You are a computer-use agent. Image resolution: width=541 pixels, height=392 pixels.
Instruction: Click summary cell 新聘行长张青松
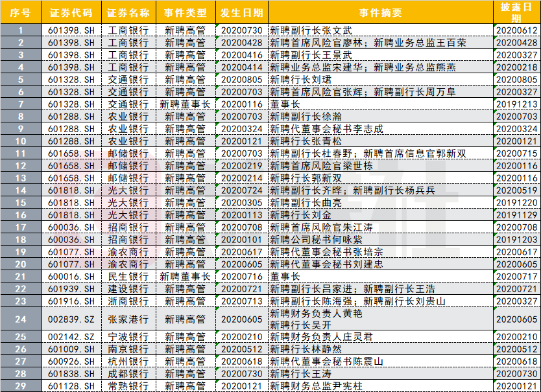(381, 141)
